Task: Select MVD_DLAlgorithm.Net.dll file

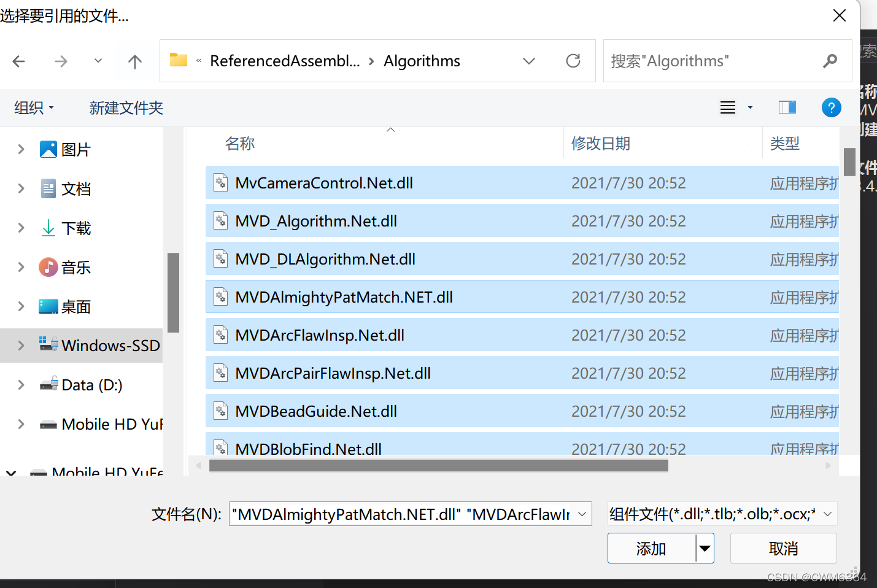Action: click(522, 259)
